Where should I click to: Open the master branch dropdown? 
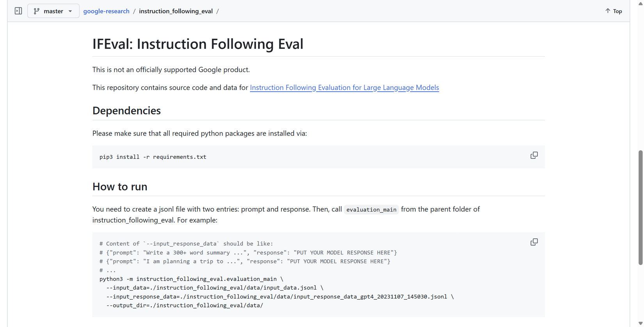click(53, 11)
